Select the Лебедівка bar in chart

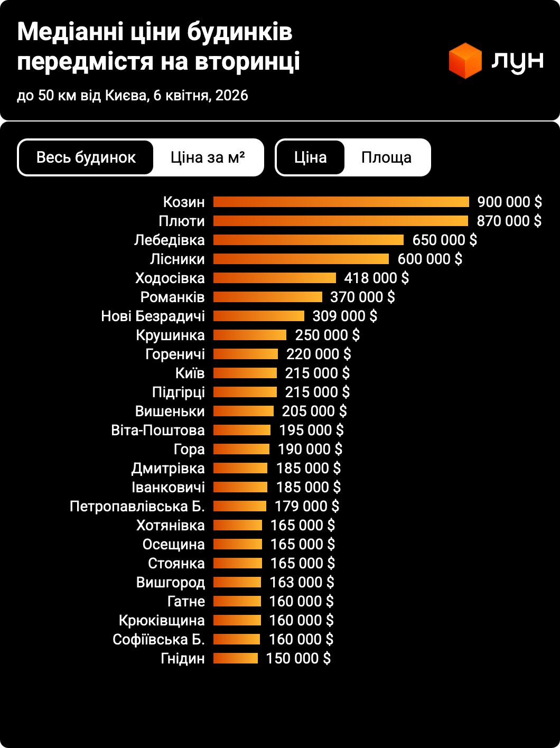click(x=308, y=240)
